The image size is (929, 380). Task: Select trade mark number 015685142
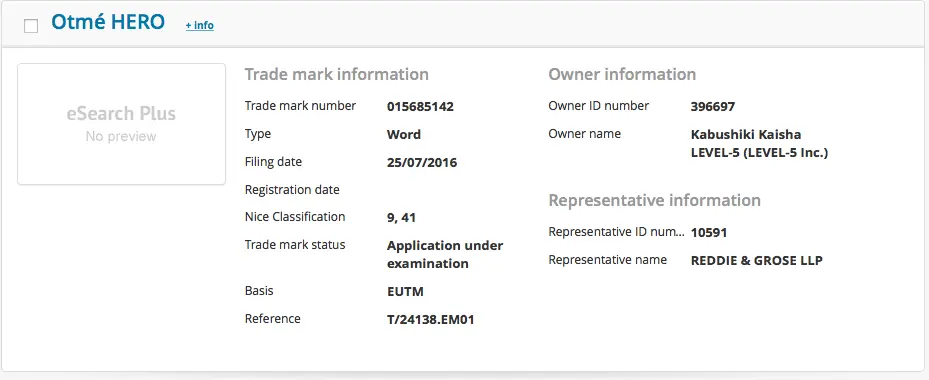point(420,107)
